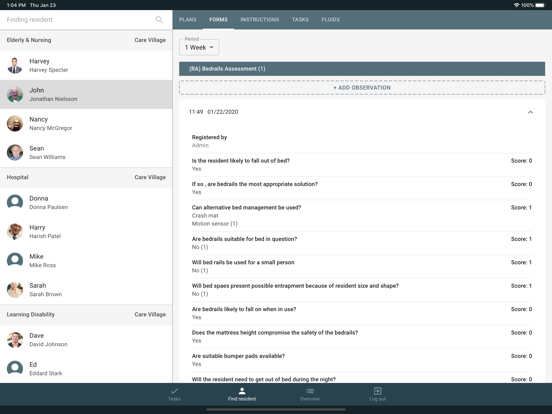
Task: Tap David Johnson's avatar photo
Action: [x=15, y=340]
